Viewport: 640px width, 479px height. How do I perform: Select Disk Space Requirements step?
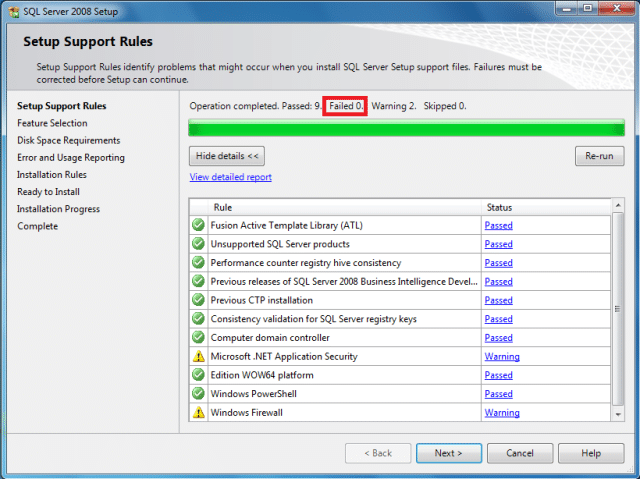click(x=69, y=140)
